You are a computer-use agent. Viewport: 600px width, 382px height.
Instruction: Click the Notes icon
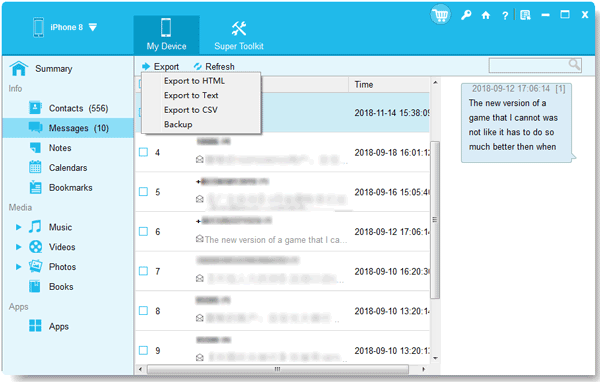pos(35,147)
